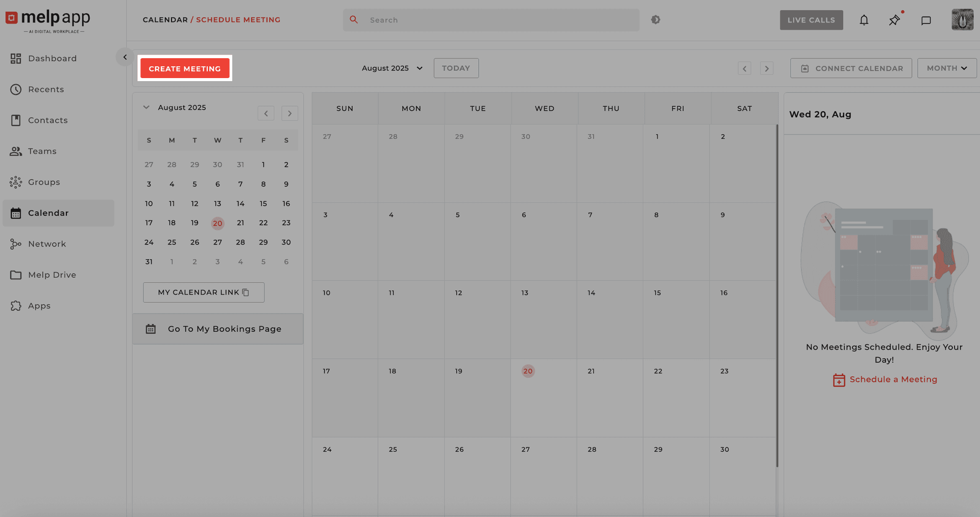
Task: Click the Create Meeting button
Action: coord(185,68)
